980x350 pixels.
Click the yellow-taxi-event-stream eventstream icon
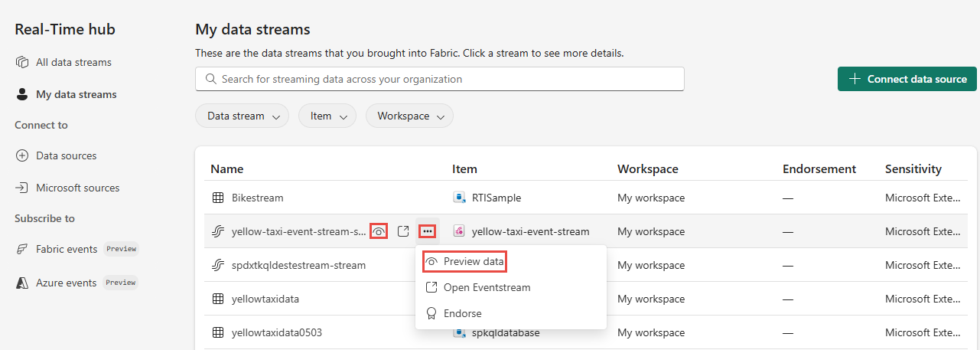(460, 231)
